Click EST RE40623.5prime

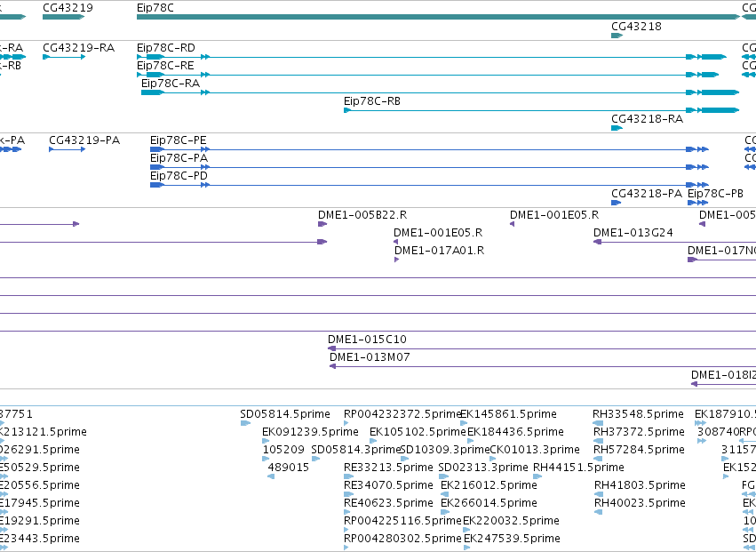tap(388, 504)
